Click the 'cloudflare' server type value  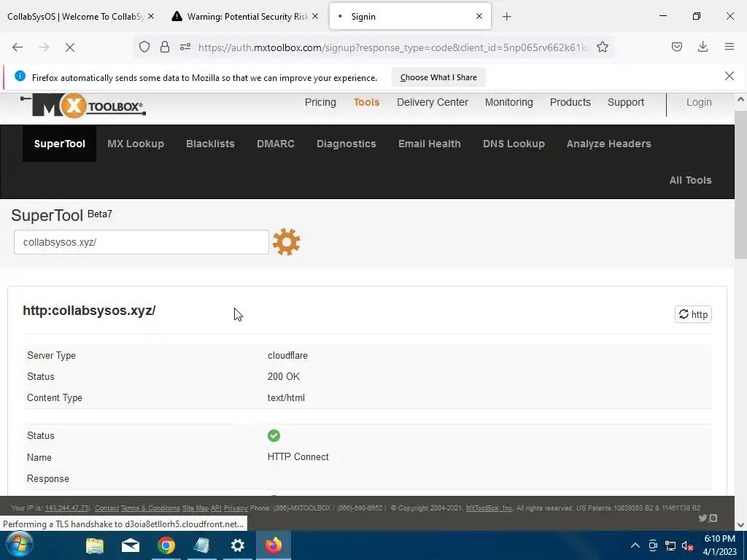point(287,356)
